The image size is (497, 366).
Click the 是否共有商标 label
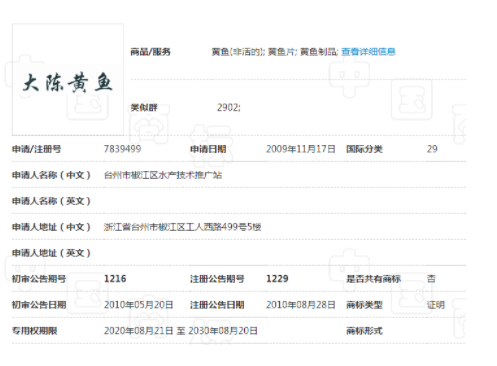373,279
